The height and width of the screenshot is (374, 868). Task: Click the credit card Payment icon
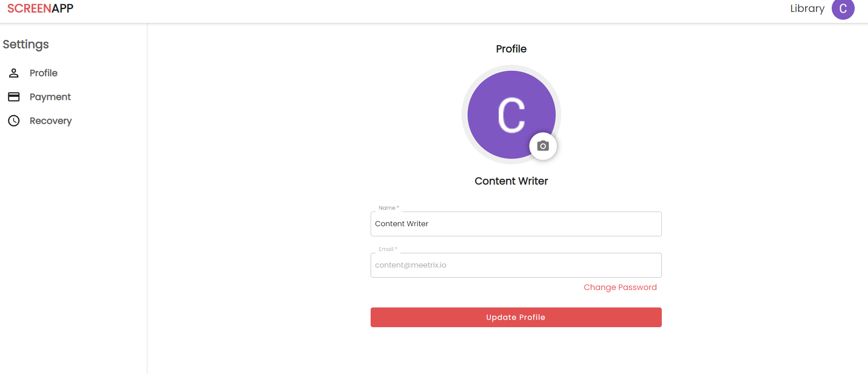tap(14, 97)
